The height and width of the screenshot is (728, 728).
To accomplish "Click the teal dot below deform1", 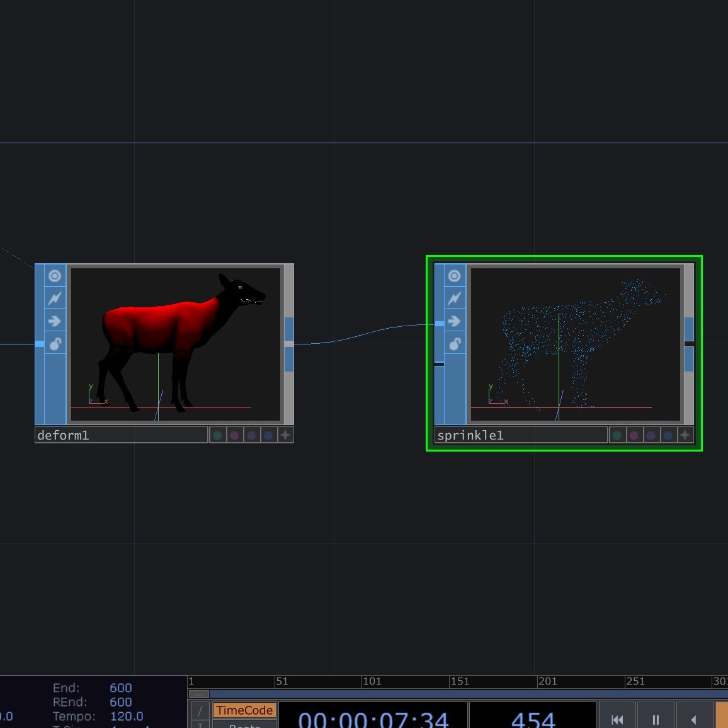I will click(x=217, y=435).
